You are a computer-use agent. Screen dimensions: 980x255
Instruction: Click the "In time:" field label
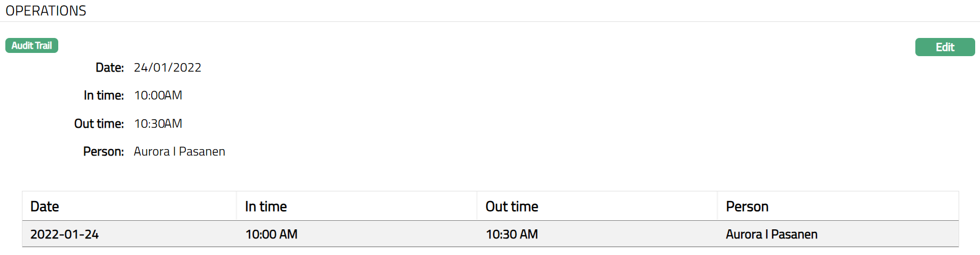(104, 95)
